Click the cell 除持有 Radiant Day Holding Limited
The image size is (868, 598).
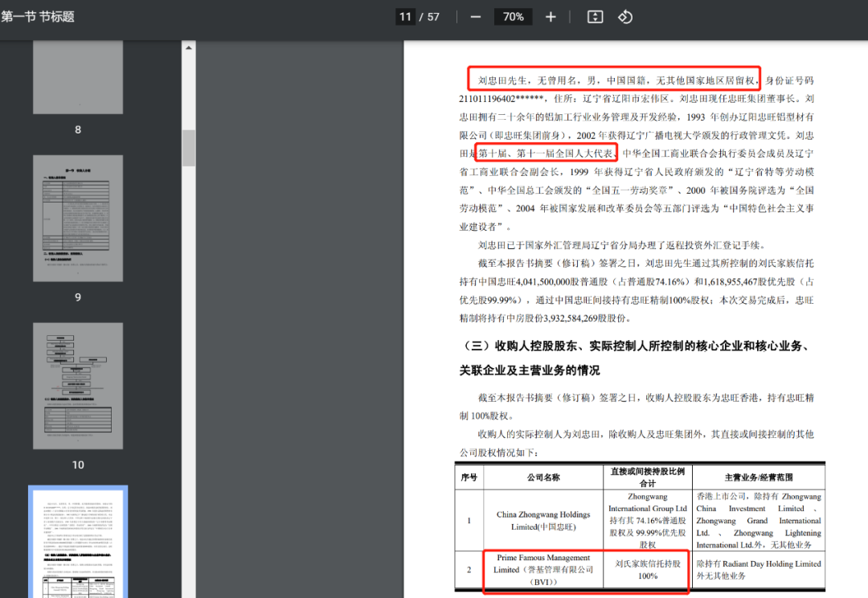pos(759,570)
